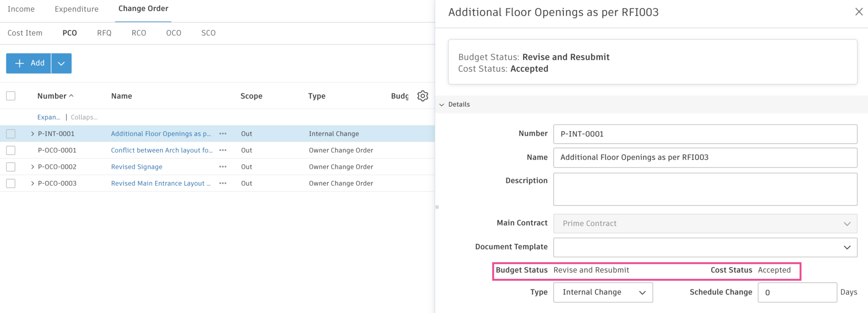
Task: Check the box for P-OCO-0001 row
Action: click(11, 150)
